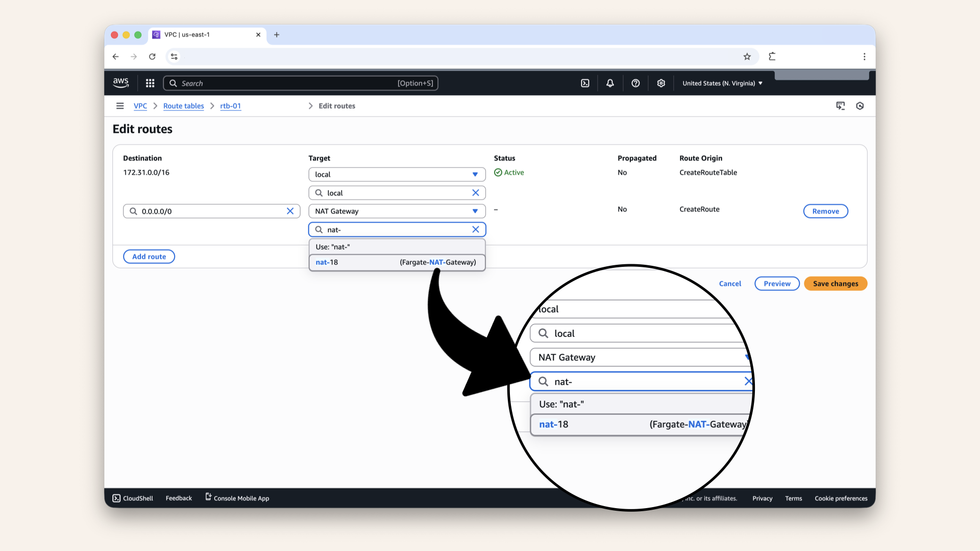Open AWS account settings gear
Viewport: 980px width, 551px height.
[x=661, y=83]
